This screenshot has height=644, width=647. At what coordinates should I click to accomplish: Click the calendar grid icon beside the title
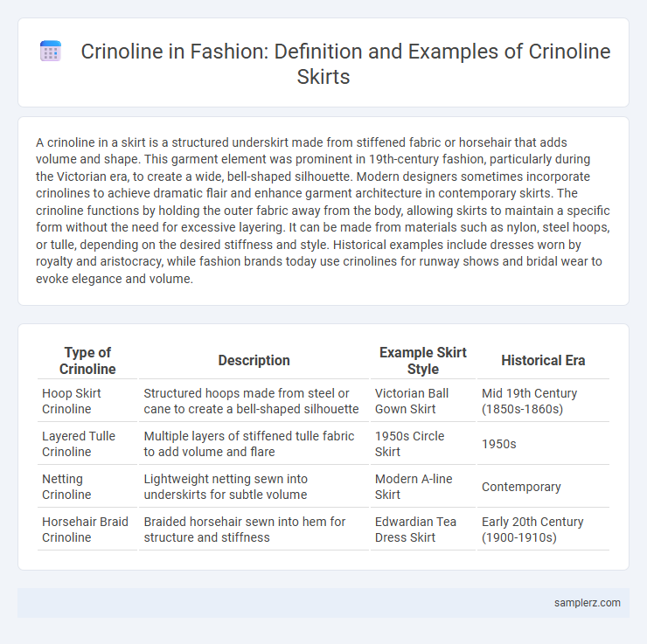pos(51,52)
